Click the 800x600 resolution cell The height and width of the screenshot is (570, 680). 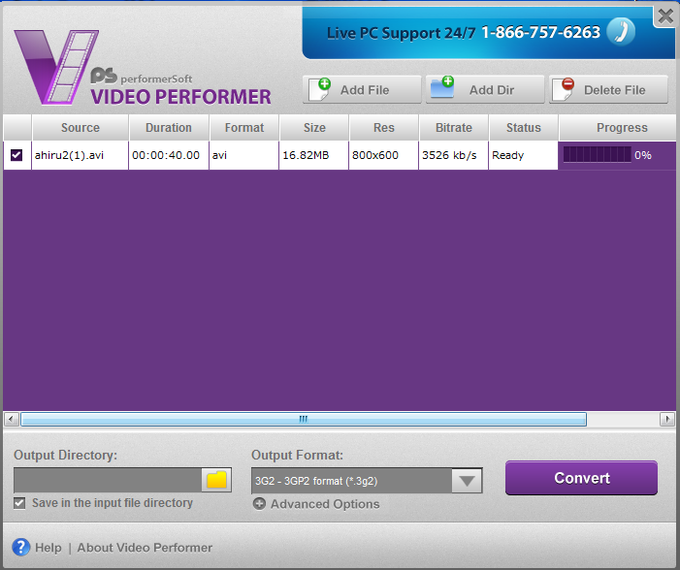tap(383, 155)
